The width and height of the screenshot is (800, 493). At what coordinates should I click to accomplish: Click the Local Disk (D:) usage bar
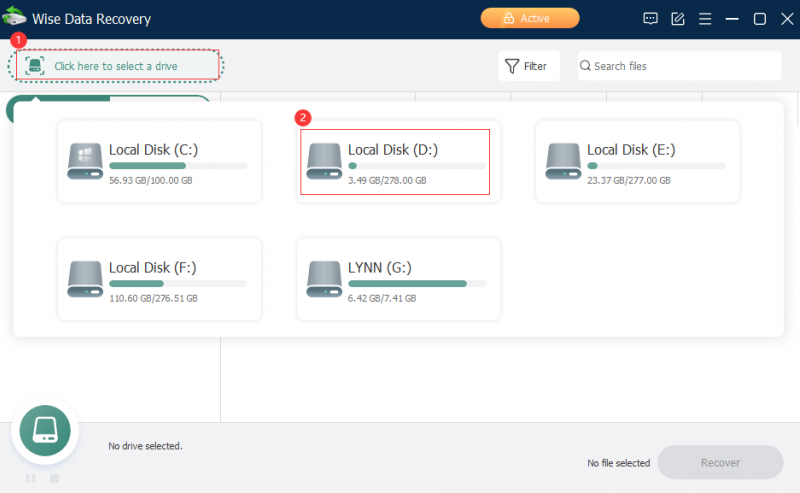pyautogui.click(x=417, y=166)
